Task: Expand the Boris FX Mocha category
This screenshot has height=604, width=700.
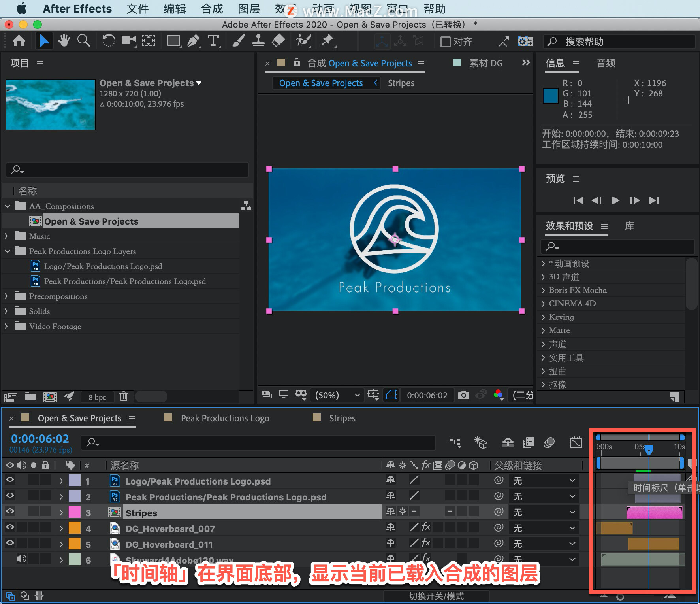Action: tap(544, 291)
